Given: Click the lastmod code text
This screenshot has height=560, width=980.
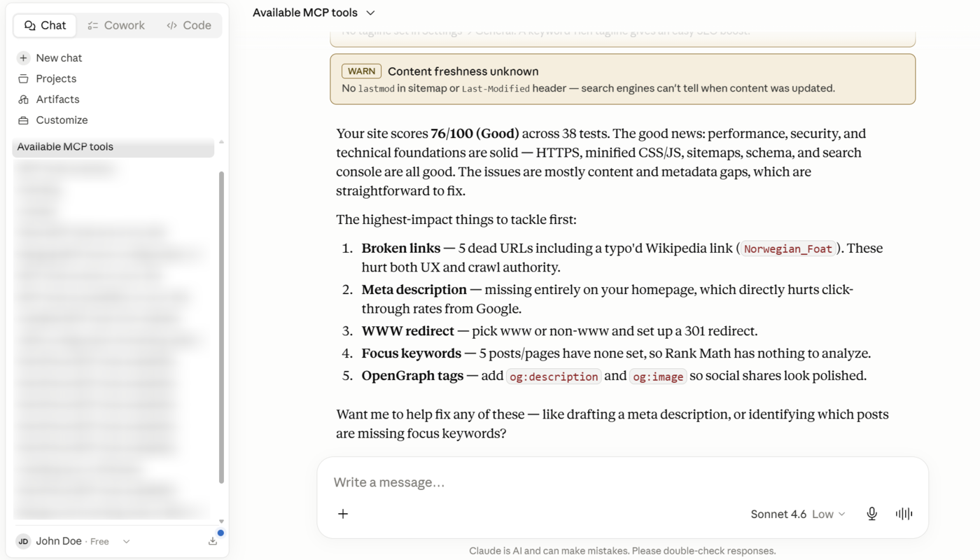Looking at the screenshot, I should [376, 89].
